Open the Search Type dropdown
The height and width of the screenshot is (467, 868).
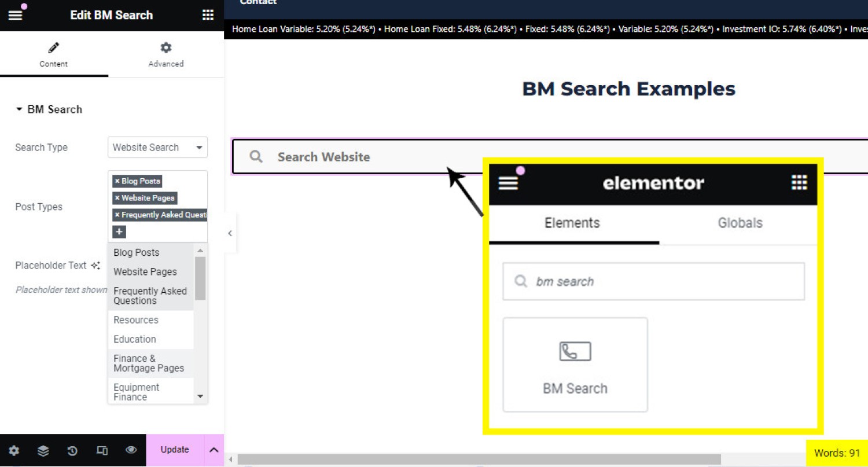[157, 148]
